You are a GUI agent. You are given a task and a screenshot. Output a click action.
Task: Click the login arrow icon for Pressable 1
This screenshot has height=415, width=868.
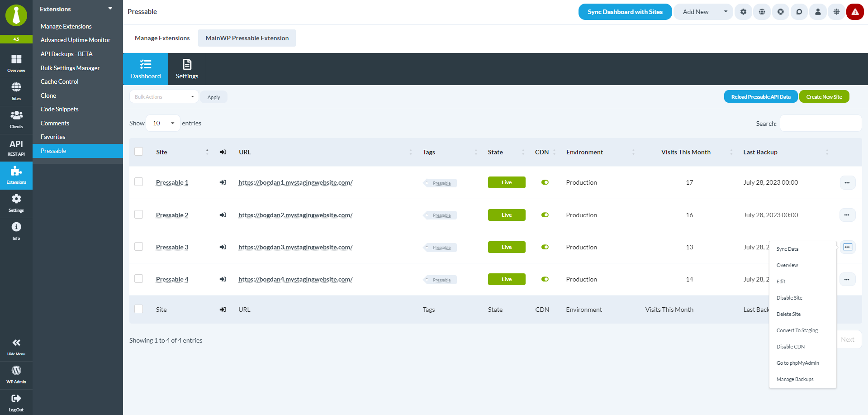(x=223, y=182)
